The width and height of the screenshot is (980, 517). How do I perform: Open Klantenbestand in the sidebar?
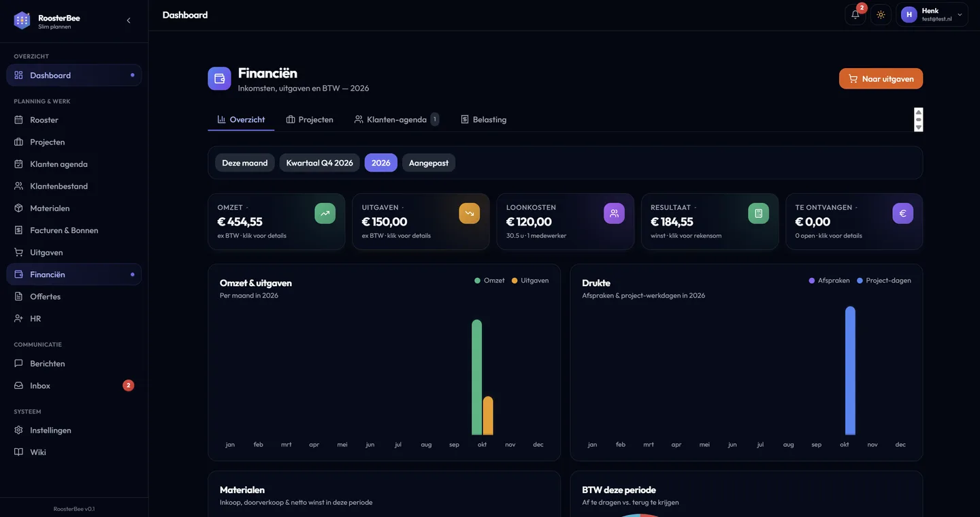[x=74, y=186]
